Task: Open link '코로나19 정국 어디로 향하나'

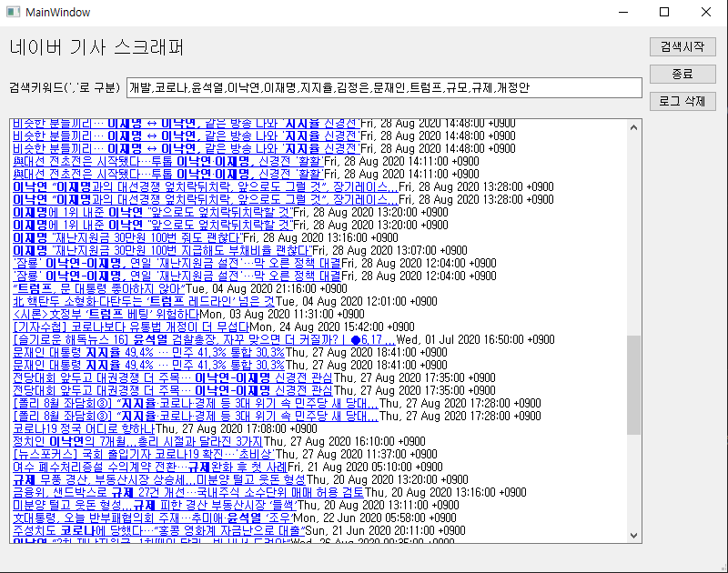Action: [84, 428]
